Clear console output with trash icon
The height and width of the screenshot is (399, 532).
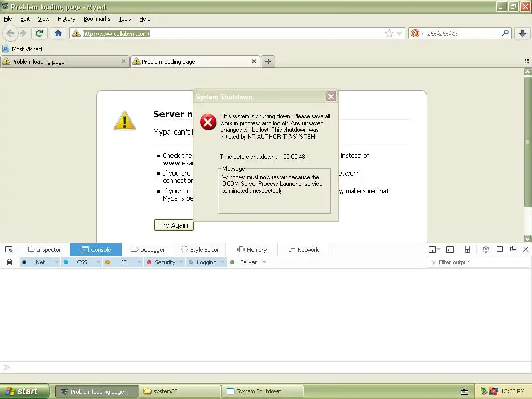(9, 262)
